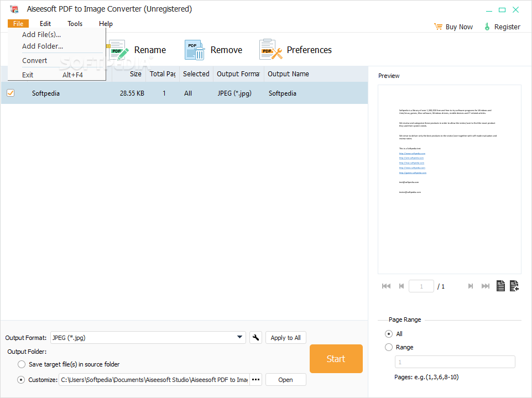The image size is (532, 398).
Task: Click the Customize output path field
Action: tap(154, 380)
